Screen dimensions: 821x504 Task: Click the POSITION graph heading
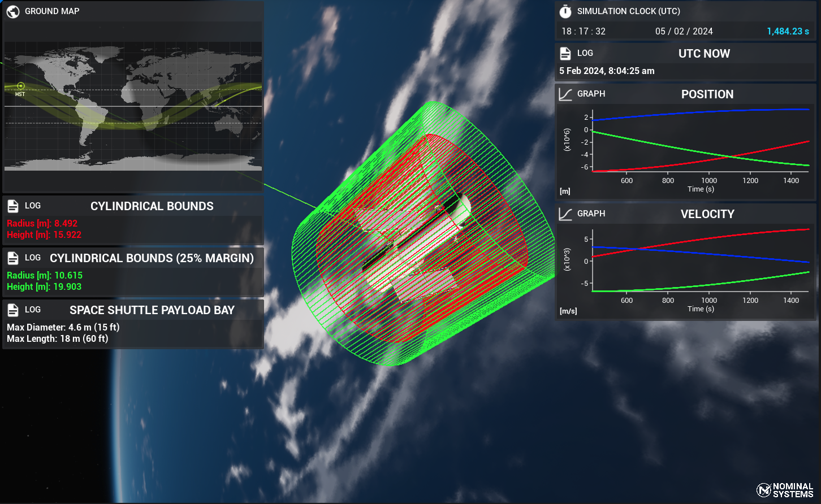point(707,94)
